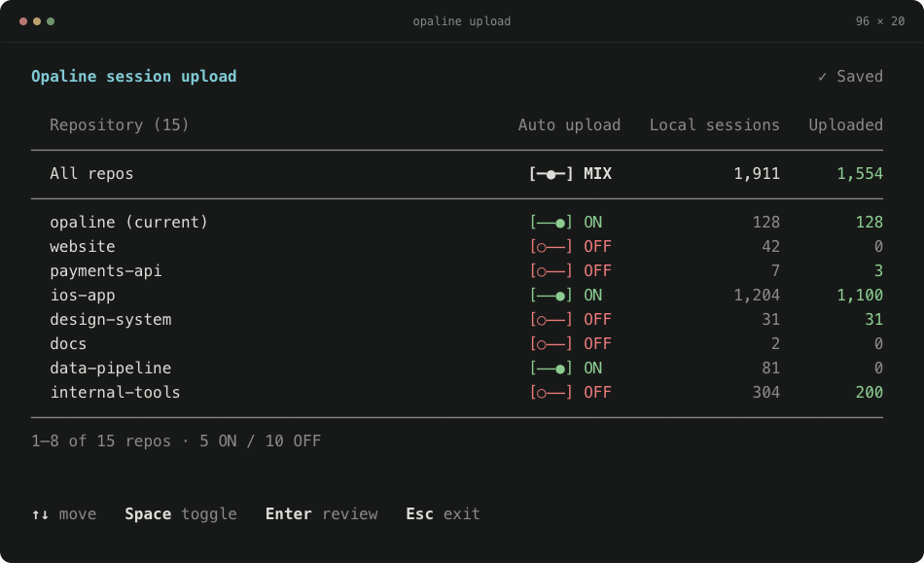The height and width of the screenshot is (563, 924).
Task: Minimize the window with the yellow button
Action: click(37, 21)
